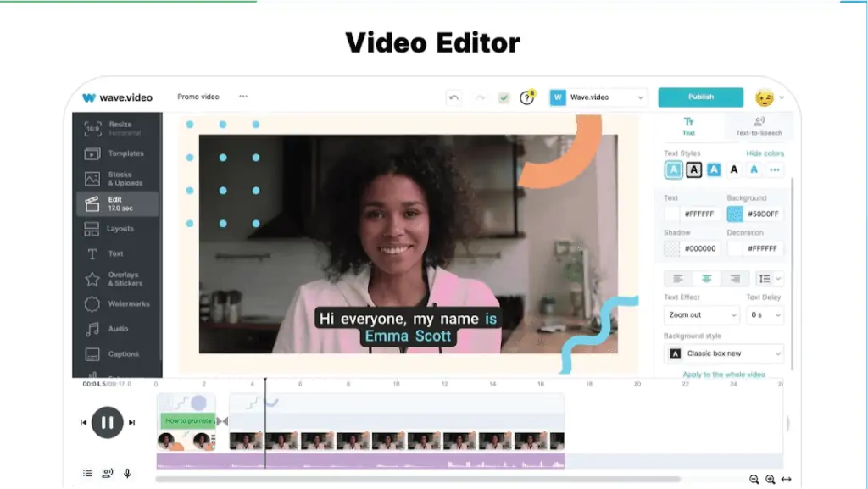The image size is (868, 489).
Task: Switch to the Text-to-Speech tab
Action: (x=759, y=128)
